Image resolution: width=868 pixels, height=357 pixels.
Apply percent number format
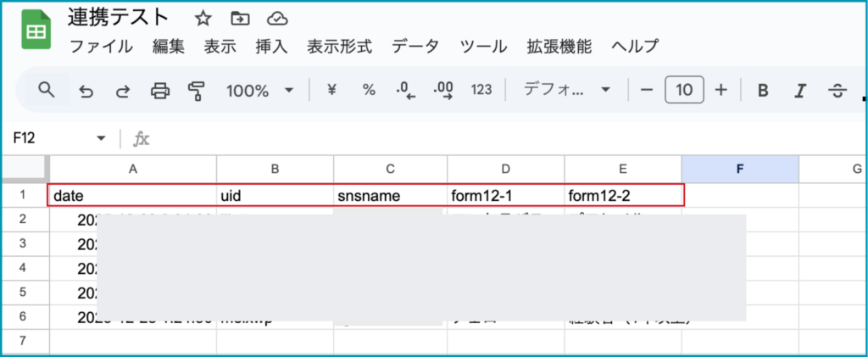(x=369, y=90)
